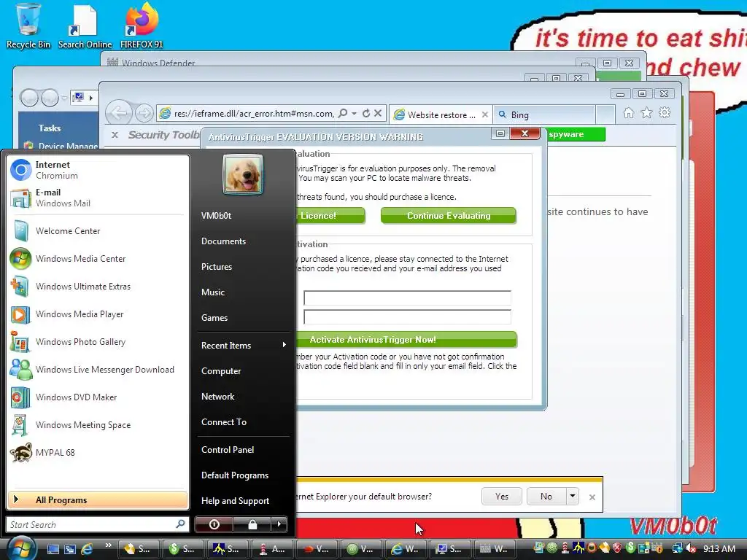The width and height of the screenshot is (747, 560).
Task: Open IE Tools gear icon
Action: [x=665, y=113]
